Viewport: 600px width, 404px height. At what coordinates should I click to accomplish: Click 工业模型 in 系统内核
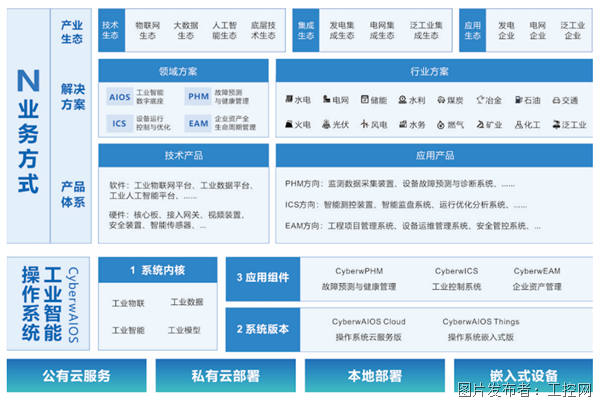184,330
